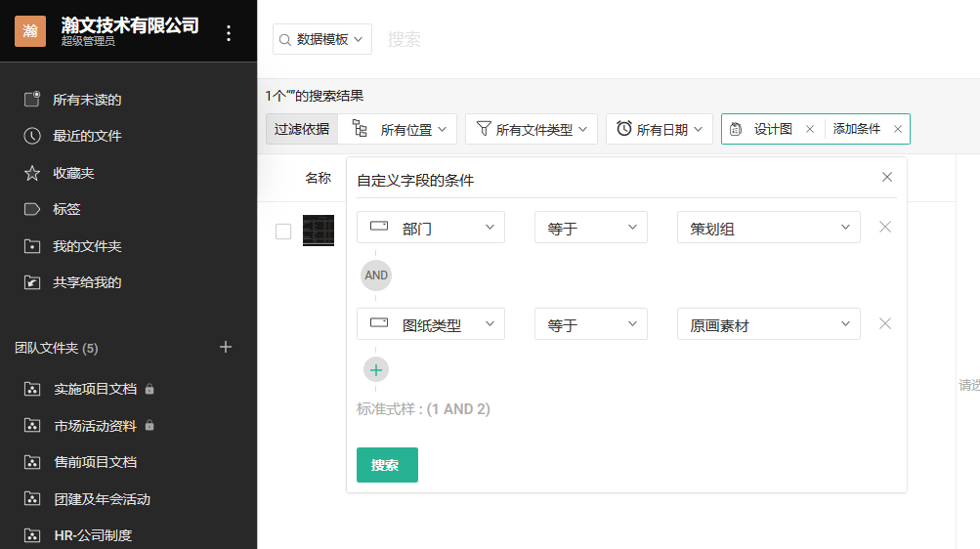
Task: Toggle the AND logic operator
Action: (x=376, y=275)
